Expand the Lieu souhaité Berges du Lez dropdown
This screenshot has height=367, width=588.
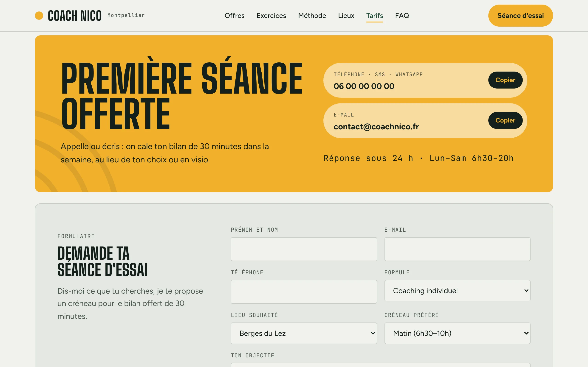tap(304, 333)
